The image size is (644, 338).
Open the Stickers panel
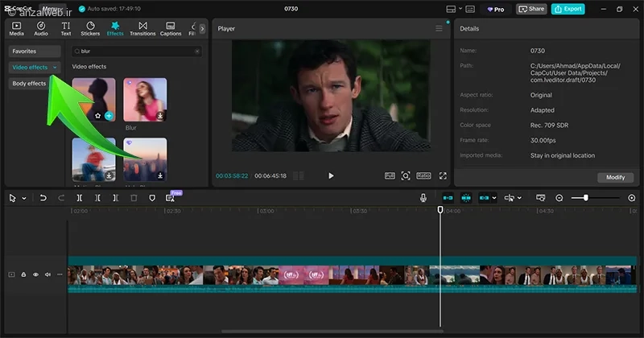coord(90,29)
